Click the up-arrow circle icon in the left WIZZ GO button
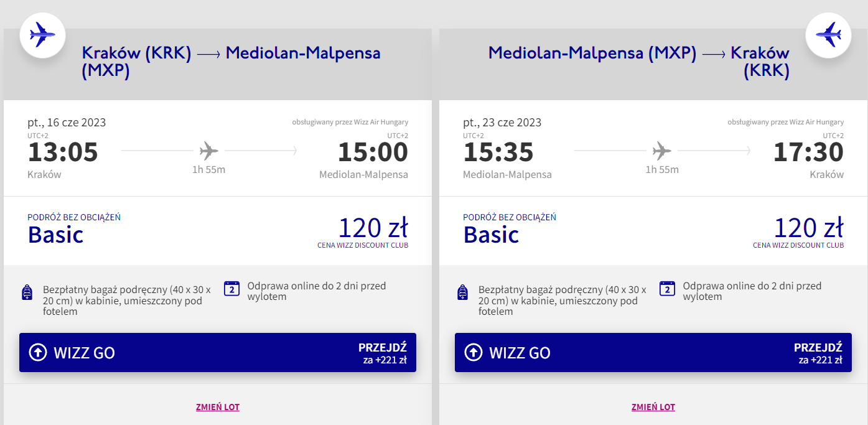 tap(38, 353)
